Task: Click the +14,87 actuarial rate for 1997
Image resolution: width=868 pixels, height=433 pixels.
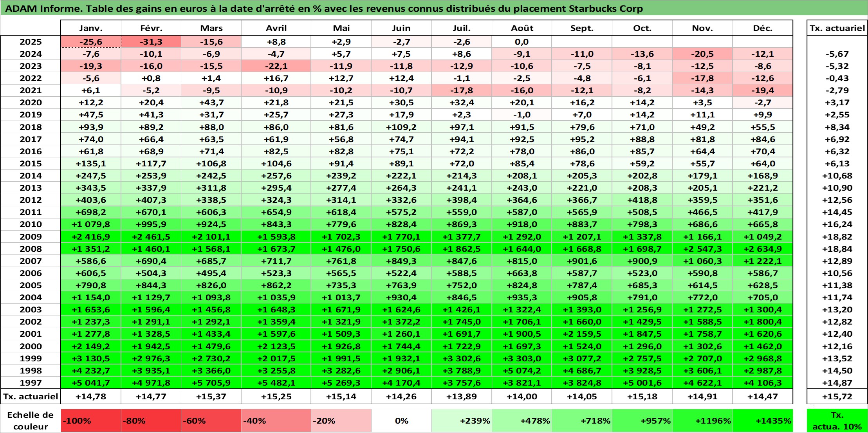Action: pos(837,382)
